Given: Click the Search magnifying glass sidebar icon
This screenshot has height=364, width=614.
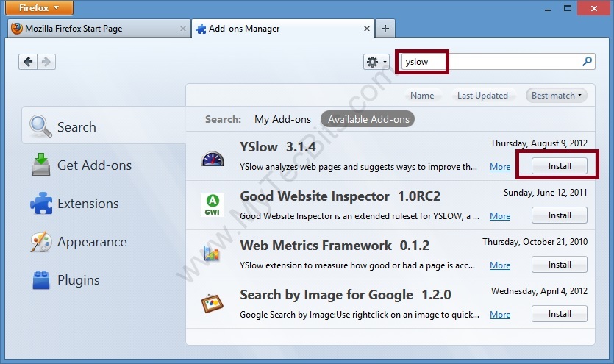Looking at the screenshot, I should [40, 126].
